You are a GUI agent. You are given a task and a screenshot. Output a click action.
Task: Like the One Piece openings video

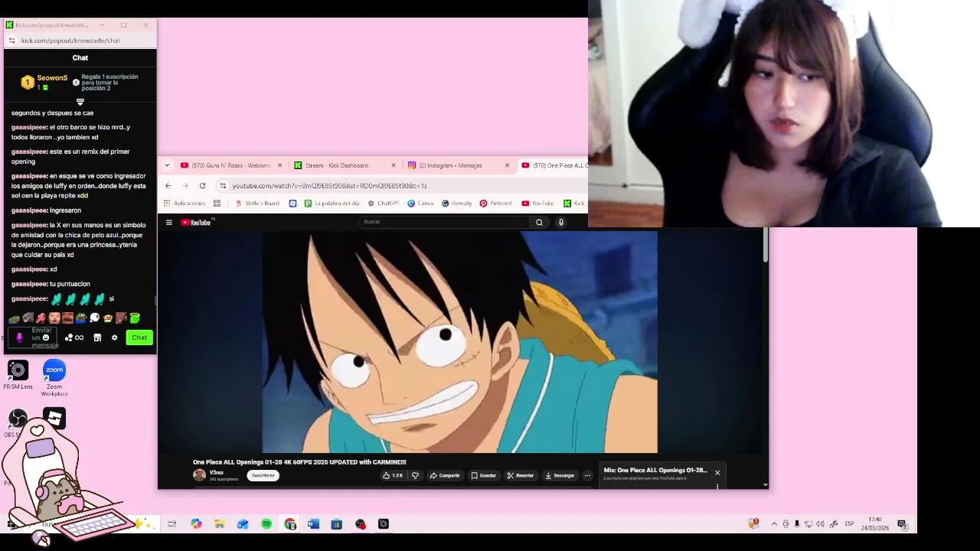point(393,475)
